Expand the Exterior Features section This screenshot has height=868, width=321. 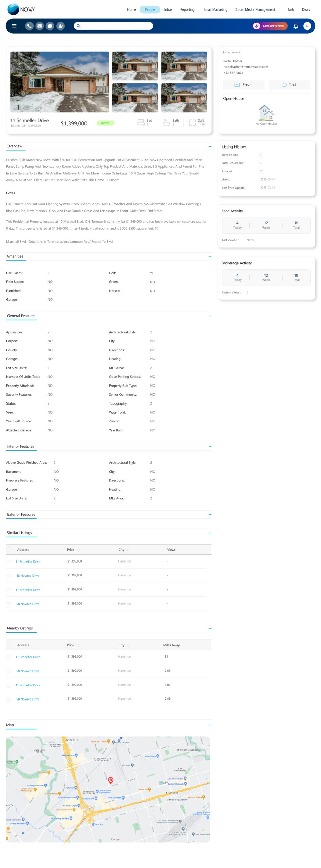coord(210,515)
